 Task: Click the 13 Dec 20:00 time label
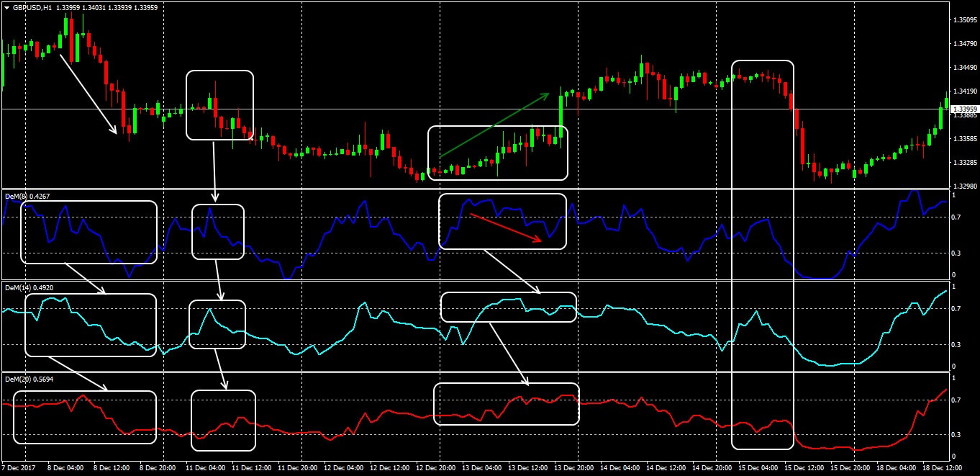point(574,468)
